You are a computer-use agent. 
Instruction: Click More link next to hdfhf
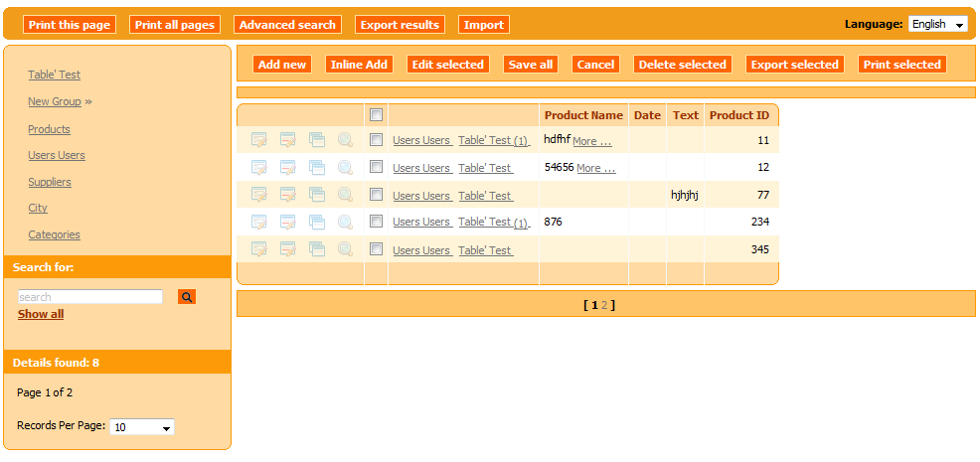[592, 141]
